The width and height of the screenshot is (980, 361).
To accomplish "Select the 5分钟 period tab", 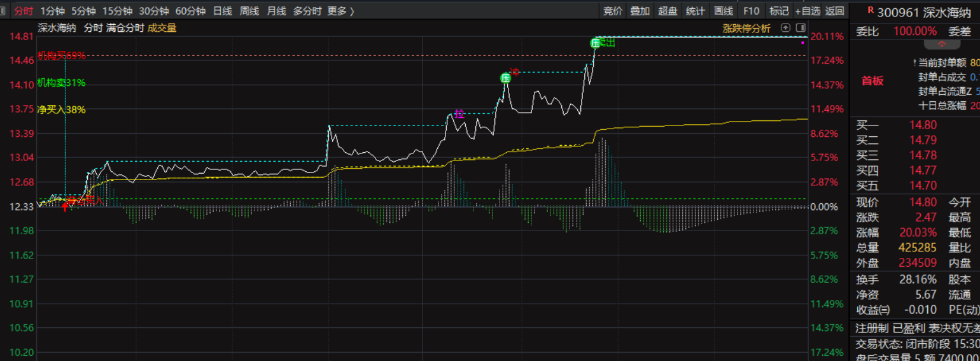I will pyautogui.click(x=83, y=11).
